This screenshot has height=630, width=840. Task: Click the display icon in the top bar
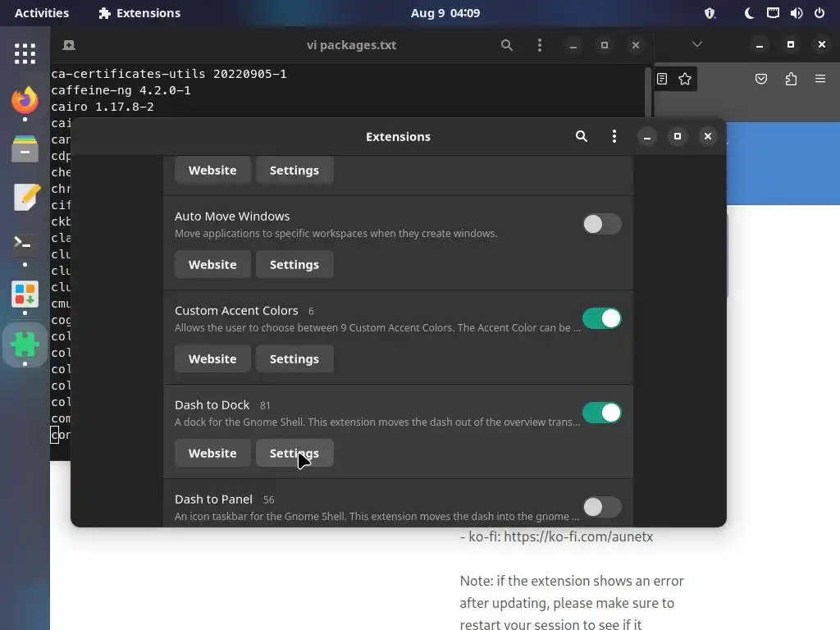coord(773,13)
